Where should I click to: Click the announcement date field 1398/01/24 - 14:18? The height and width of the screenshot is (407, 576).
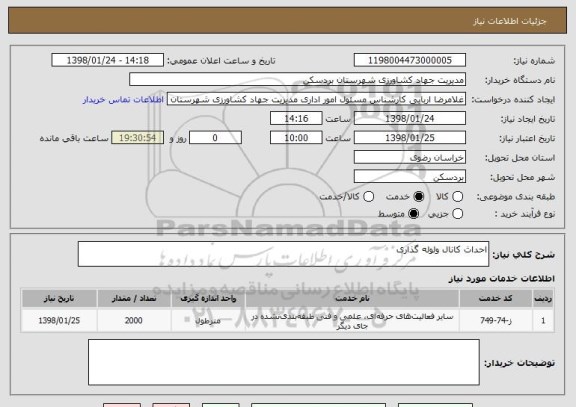pyautogui.click(x=108, y=60)
